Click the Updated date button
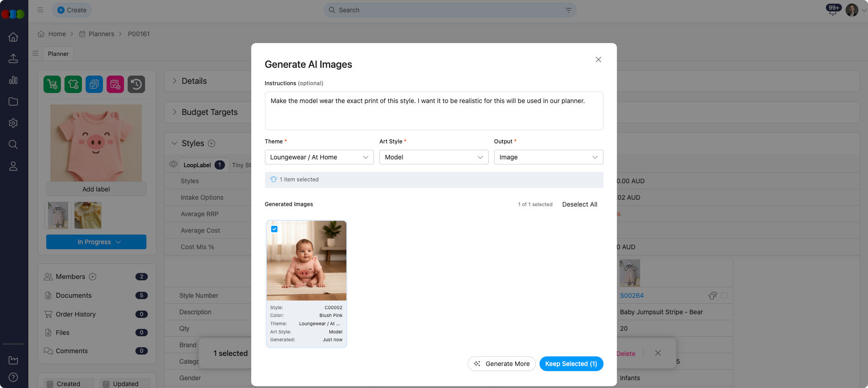Image resolution: width=868 pixels, height=388 pixels. [x=125, y=383]
